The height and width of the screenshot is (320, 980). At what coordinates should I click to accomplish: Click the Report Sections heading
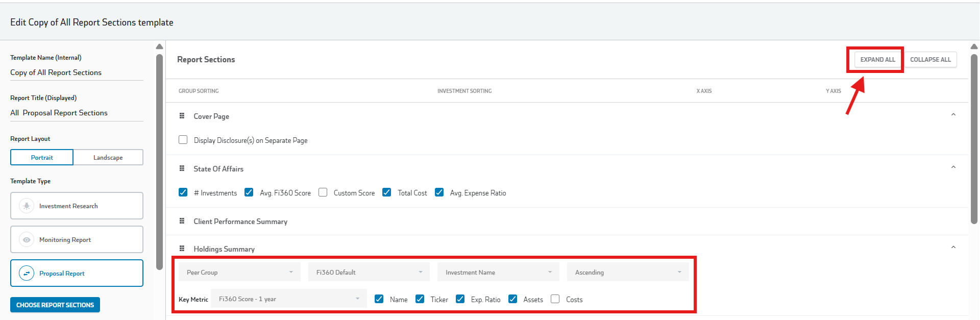click(206, 59)
